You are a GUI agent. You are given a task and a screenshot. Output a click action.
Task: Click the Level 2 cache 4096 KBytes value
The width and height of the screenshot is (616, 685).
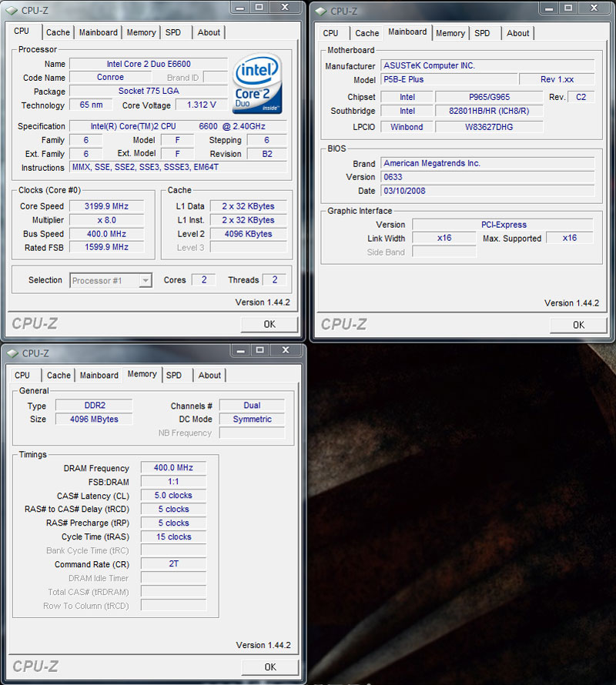coord(248,234)
